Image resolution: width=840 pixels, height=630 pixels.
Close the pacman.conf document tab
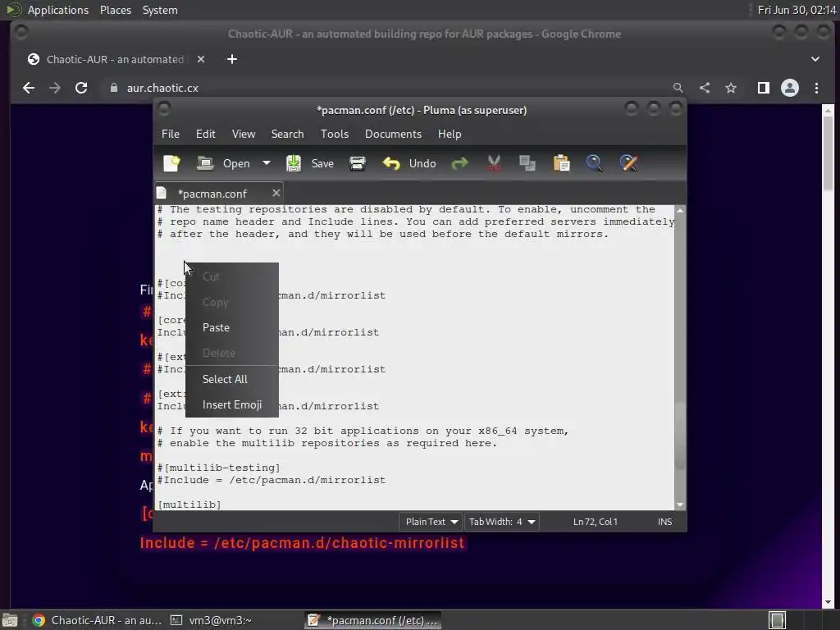tap(276, 193)
